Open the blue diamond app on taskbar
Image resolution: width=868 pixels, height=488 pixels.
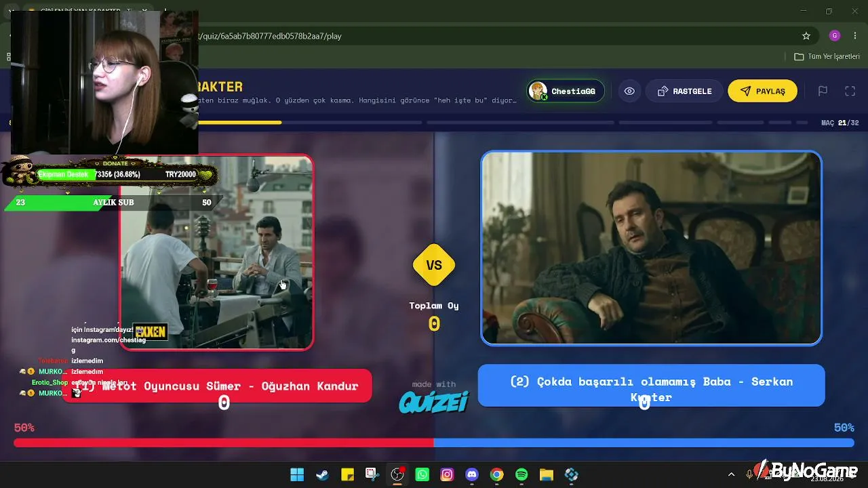click(x=572, y=474)
